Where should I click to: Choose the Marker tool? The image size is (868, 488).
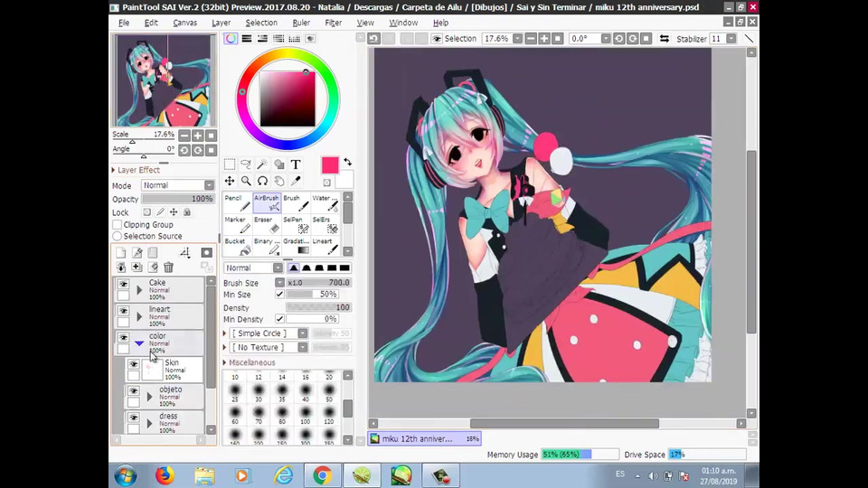[238, 225]
